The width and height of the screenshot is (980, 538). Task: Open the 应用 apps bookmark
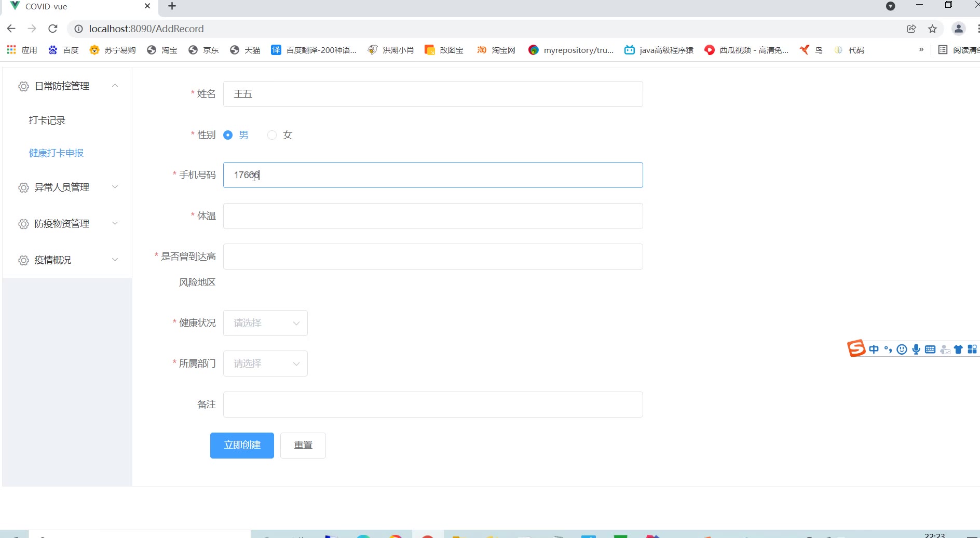(22, 50)
